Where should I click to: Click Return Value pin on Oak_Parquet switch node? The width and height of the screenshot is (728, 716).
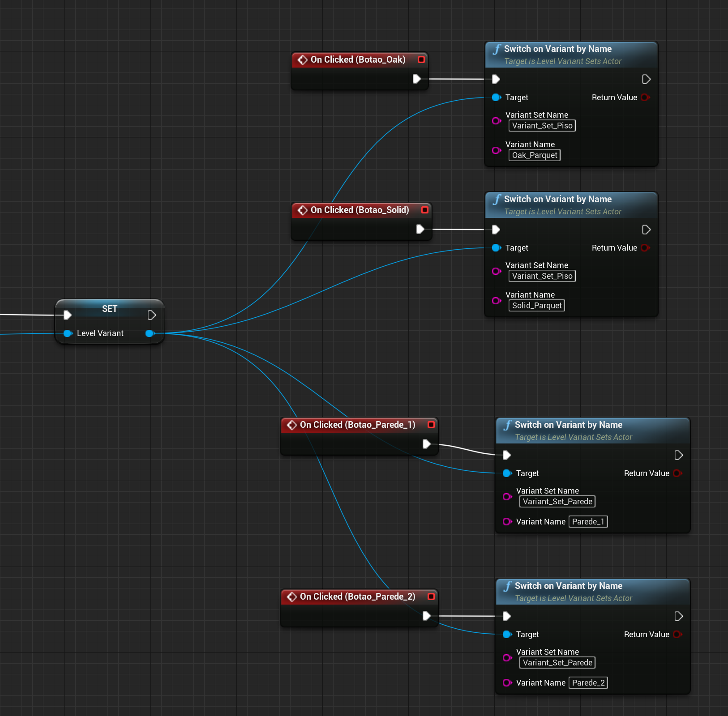645,98
